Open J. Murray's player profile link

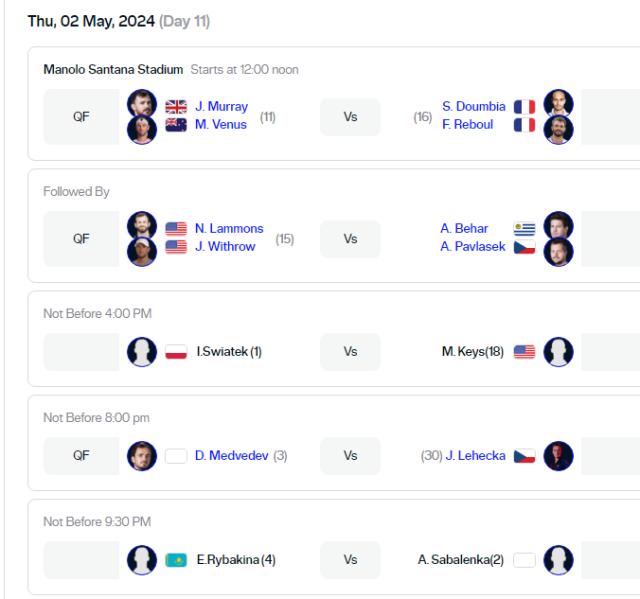coord(221,107)
